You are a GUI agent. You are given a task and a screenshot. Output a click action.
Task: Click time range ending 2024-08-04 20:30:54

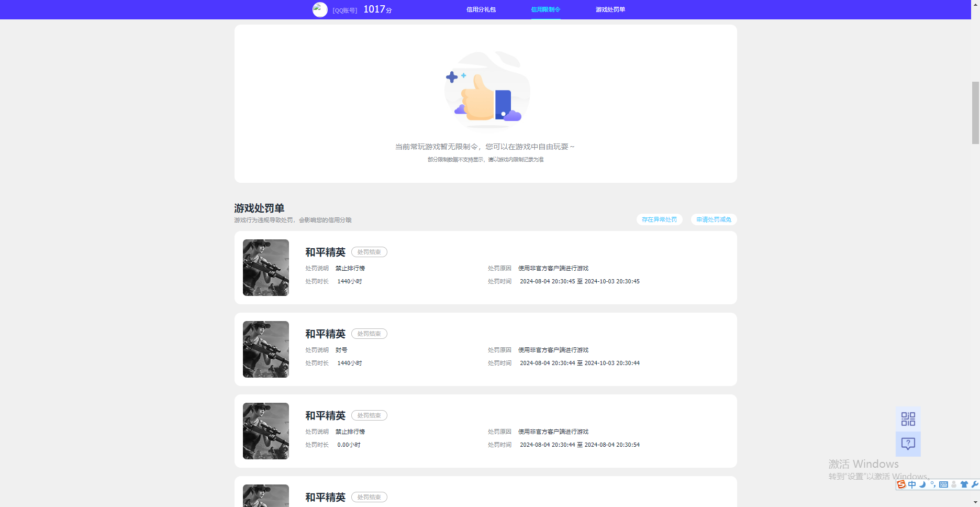click(x=580, y=445)
